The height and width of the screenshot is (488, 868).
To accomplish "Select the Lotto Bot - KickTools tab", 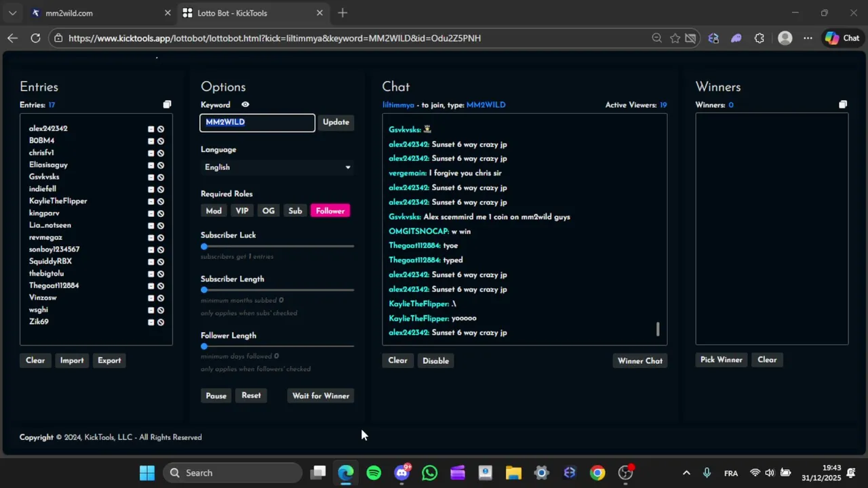I will coord(252,13).
